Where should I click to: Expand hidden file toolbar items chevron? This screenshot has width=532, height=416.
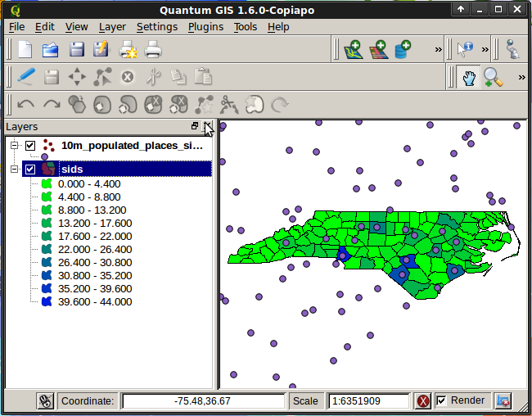439,50
